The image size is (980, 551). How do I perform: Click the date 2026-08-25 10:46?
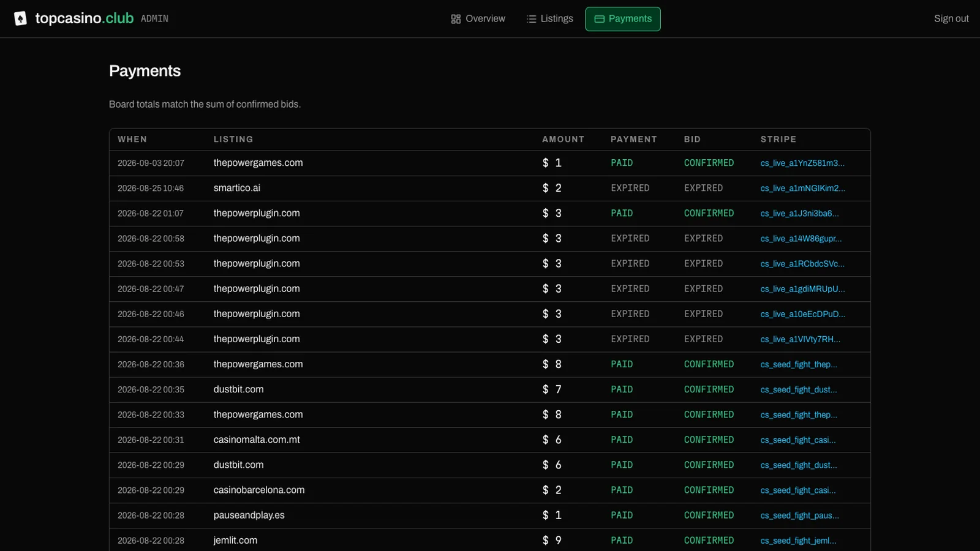[x=151, y=189]
